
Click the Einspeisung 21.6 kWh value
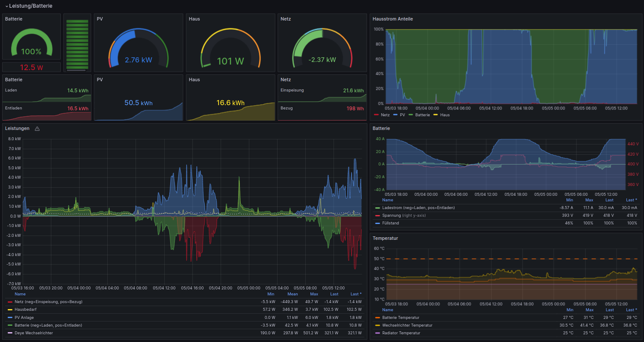(x=353, y=91)
